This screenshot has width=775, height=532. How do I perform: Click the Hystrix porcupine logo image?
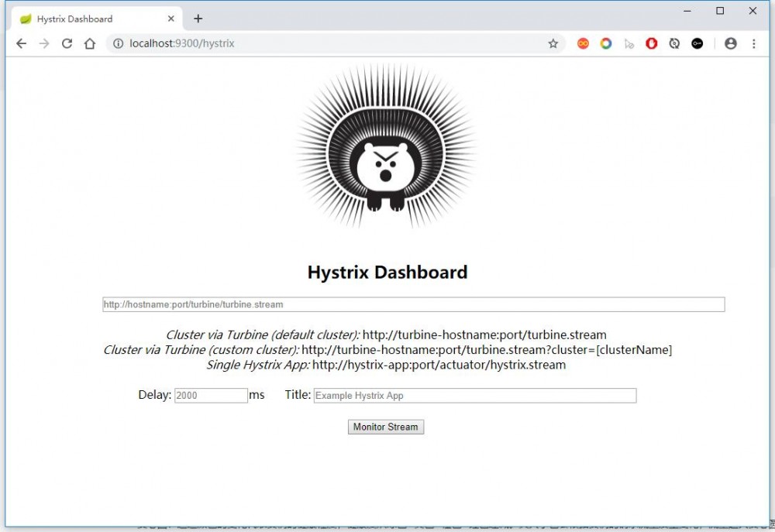click(387, 146)
